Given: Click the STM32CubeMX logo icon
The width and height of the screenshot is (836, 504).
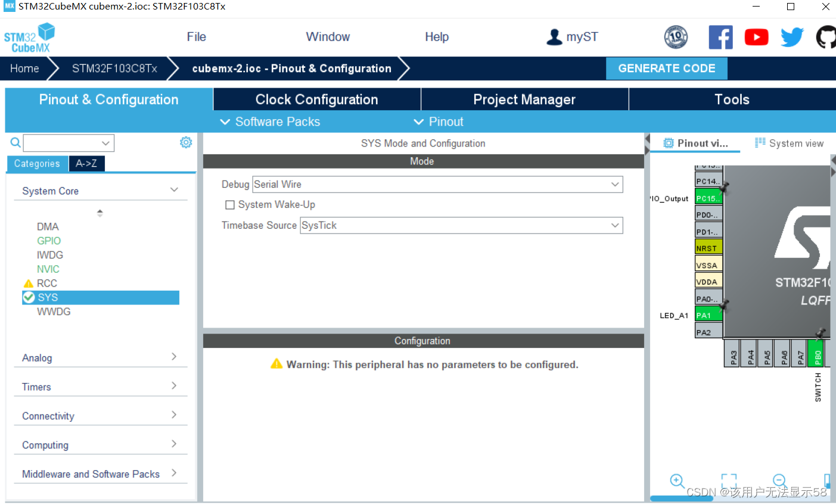Looking at the screenshot, I should 29,38.
